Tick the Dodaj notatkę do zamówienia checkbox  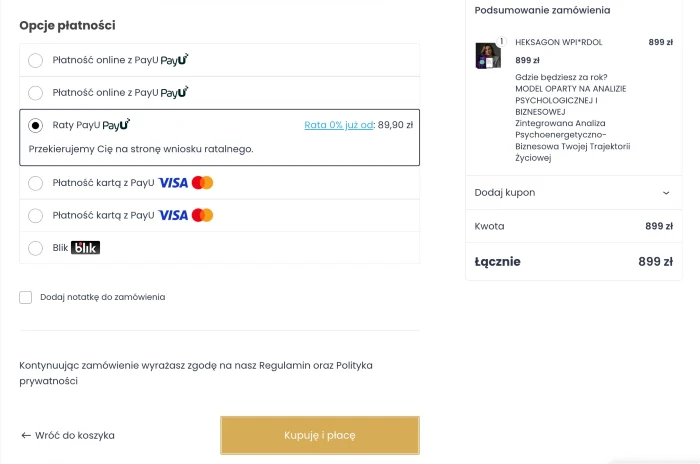tap(26, 297)
